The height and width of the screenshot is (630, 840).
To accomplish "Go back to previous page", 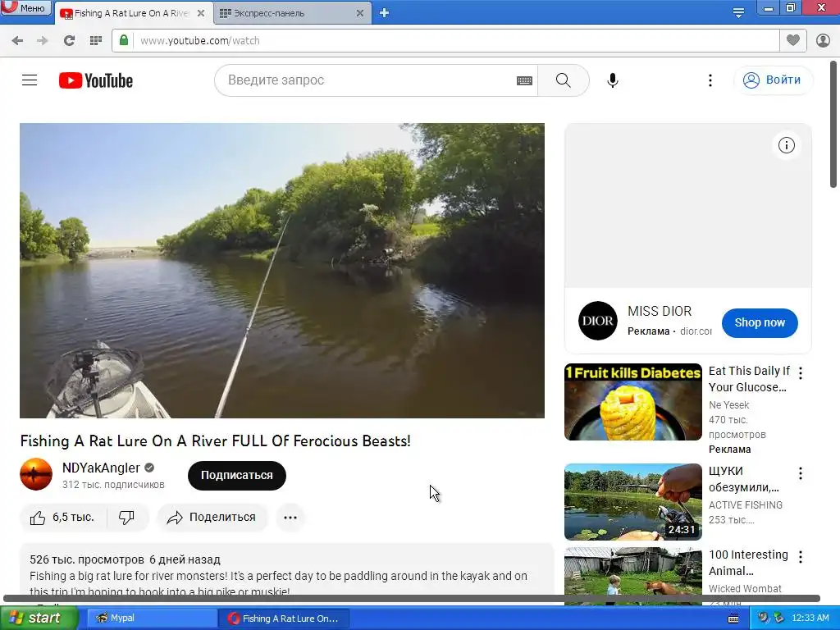I will 17,41.
